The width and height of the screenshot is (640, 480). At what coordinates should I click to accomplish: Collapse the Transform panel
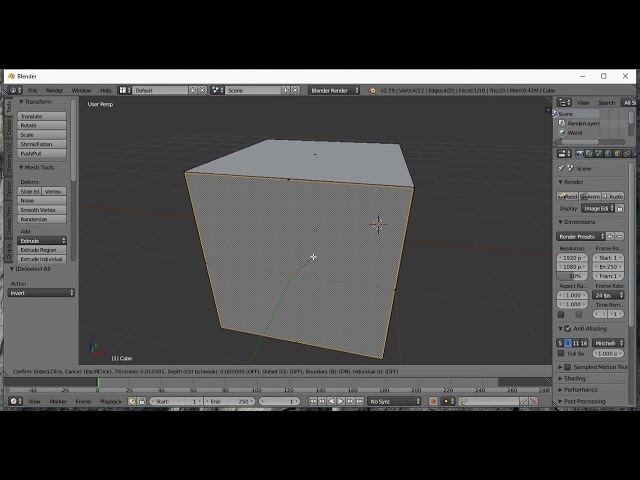(36, 102)
